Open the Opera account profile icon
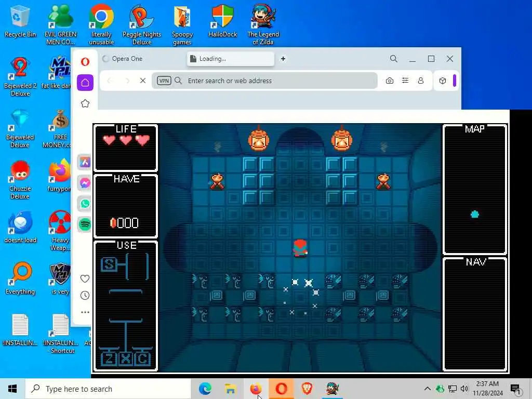Screen dimensions: 532x399 click(421, 81)
